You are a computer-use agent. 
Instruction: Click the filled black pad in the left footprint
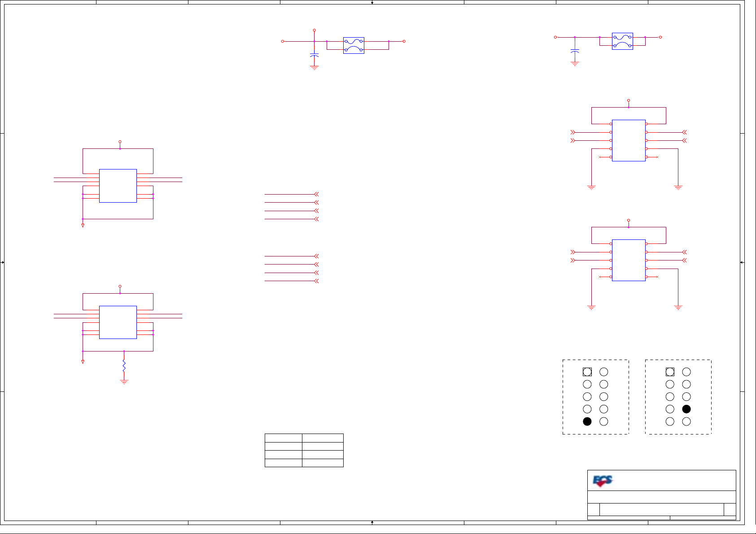(x=587, y=421)
